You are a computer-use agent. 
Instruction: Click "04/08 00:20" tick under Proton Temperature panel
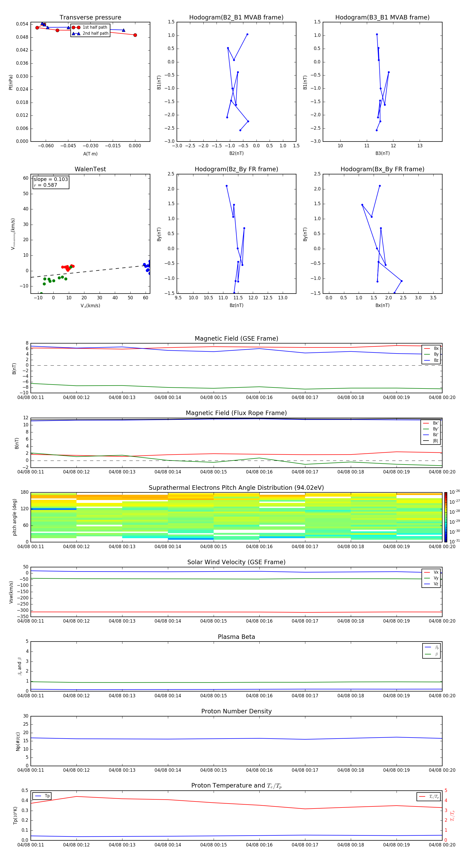(442, 845)
